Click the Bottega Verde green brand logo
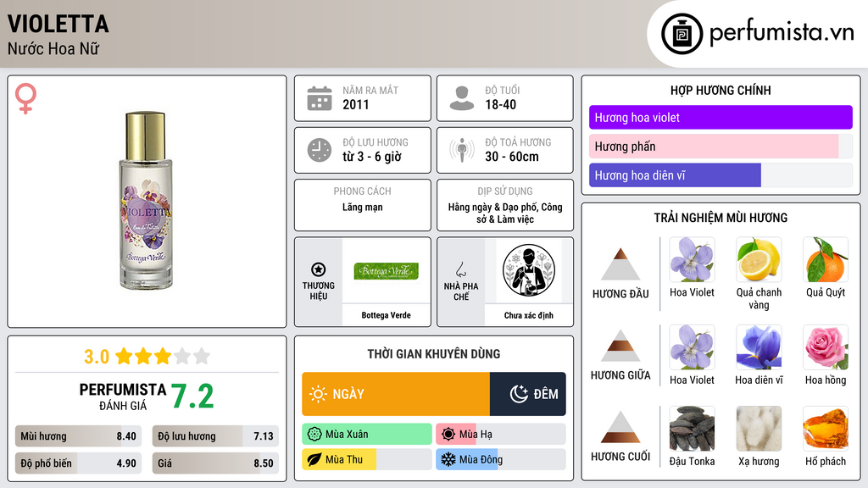Image resolution: width=868 pixels, height=488 pixels. (386, 271)
